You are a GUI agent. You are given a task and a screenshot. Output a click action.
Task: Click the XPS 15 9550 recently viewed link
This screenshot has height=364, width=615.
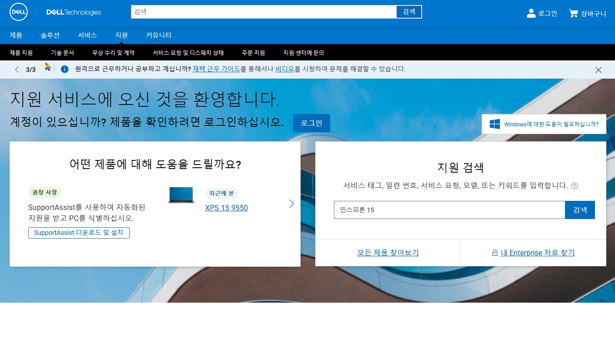pyautogui.click(x=226, y=208)
